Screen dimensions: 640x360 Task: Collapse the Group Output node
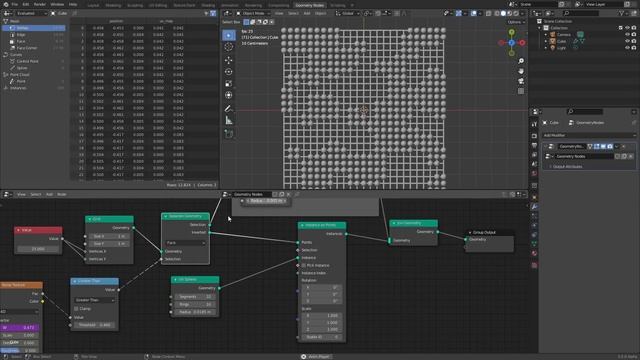pos(470,232)
